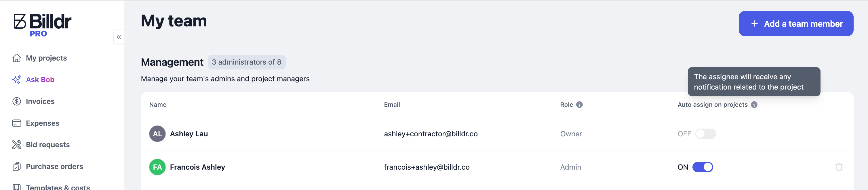Viewport: 868px width, 190px height.
Task: Click the house icon beside My projects
Action: (16, 58)
